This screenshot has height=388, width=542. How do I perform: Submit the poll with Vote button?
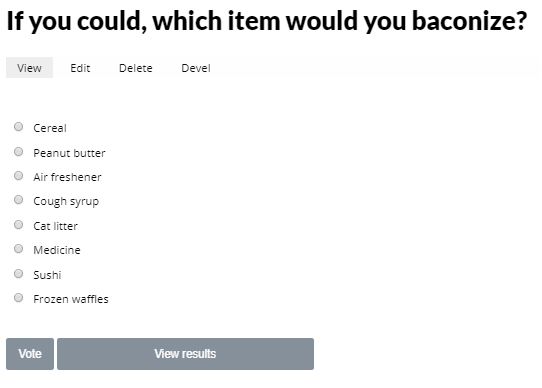(x=30, y=354)
